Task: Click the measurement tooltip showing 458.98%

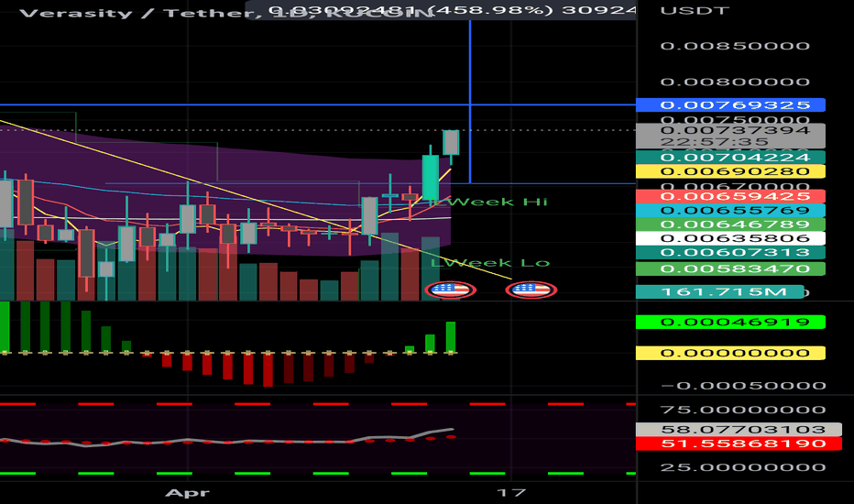Action: click(441, 10)
